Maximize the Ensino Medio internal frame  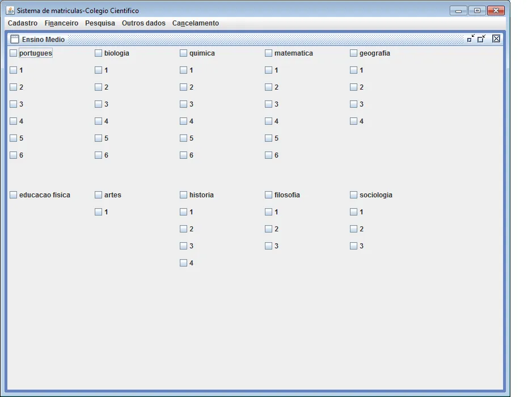click(x=482, y=39)
